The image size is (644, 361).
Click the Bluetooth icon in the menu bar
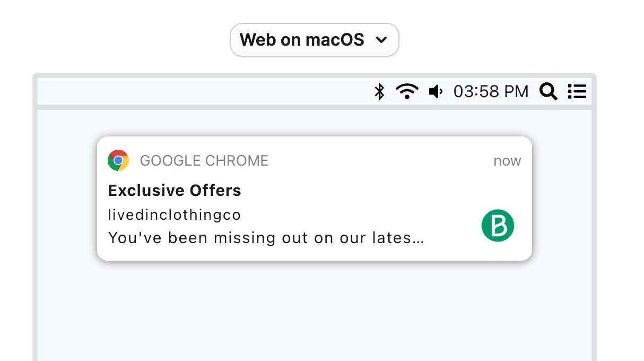[379, 91]
